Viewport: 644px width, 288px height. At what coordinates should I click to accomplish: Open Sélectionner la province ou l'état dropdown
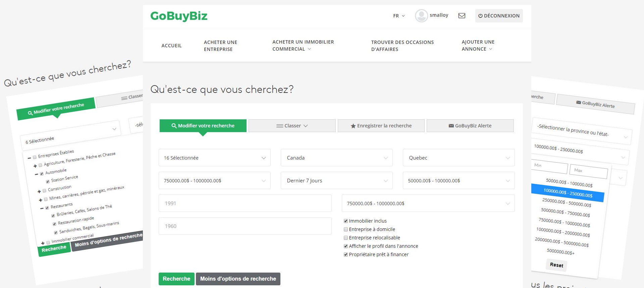tap(582, 131)
